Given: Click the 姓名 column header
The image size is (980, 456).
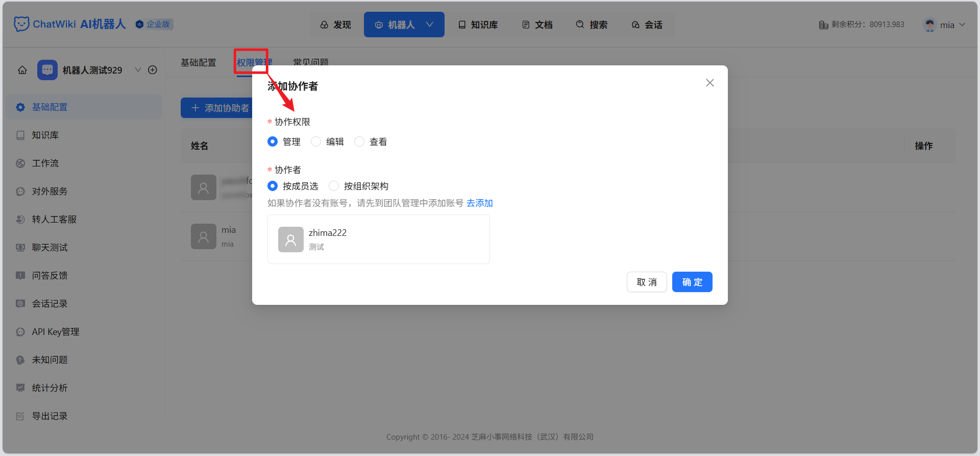Looking at the screenshot, I should (200, 146).
